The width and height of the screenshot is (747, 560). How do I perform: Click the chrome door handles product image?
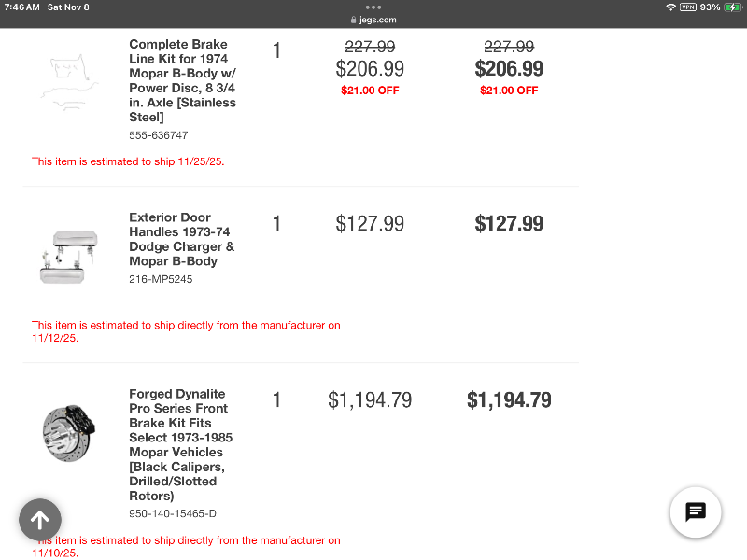click(64, 254)
